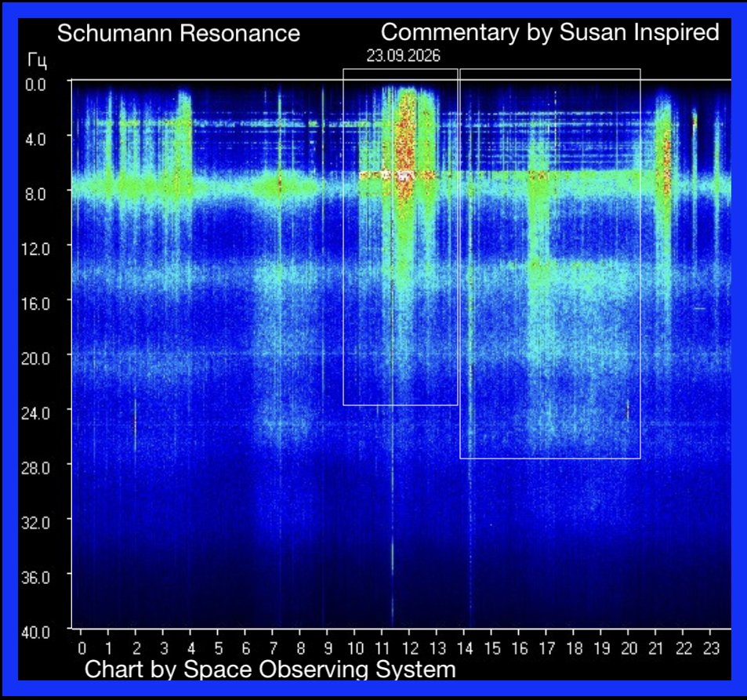Click hour 7 on the time axis
The width and height of the screenshot is (747, 700).
[x=274, y=648]
